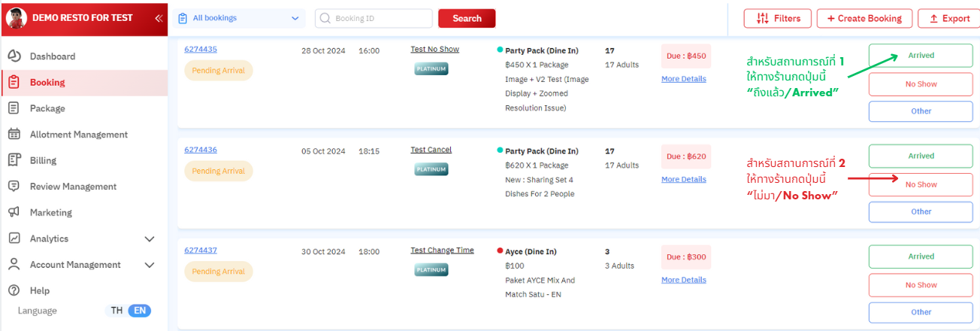
Task: Expand the Analytics submenu chevron
Action: tap(149, 238)
